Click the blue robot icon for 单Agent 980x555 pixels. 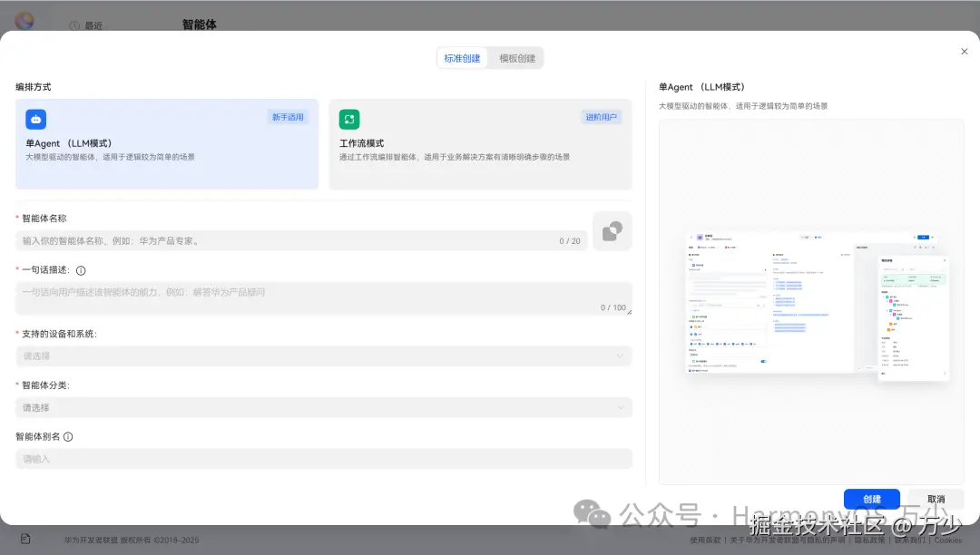[x=35, y=119]
